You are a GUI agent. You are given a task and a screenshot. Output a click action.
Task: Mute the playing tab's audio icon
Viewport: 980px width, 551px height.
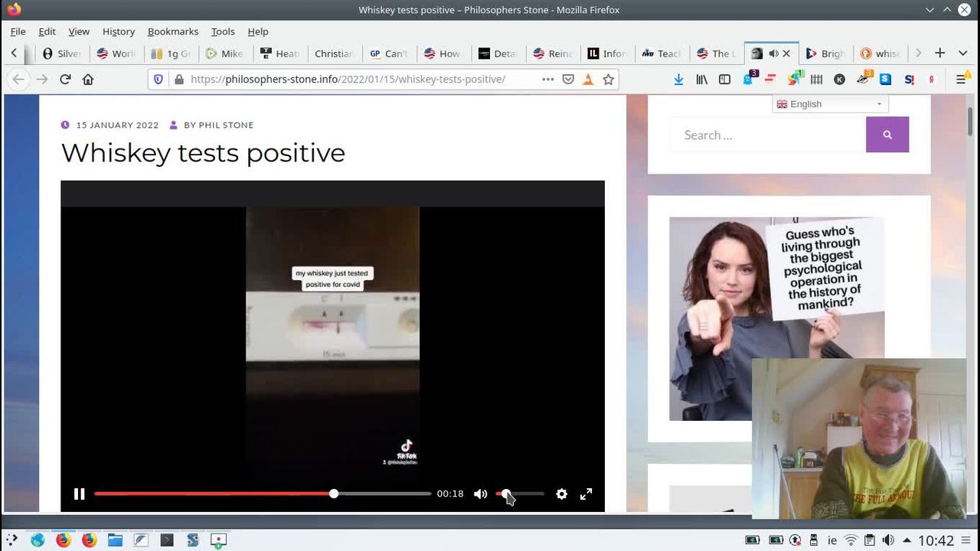[773, 54]
